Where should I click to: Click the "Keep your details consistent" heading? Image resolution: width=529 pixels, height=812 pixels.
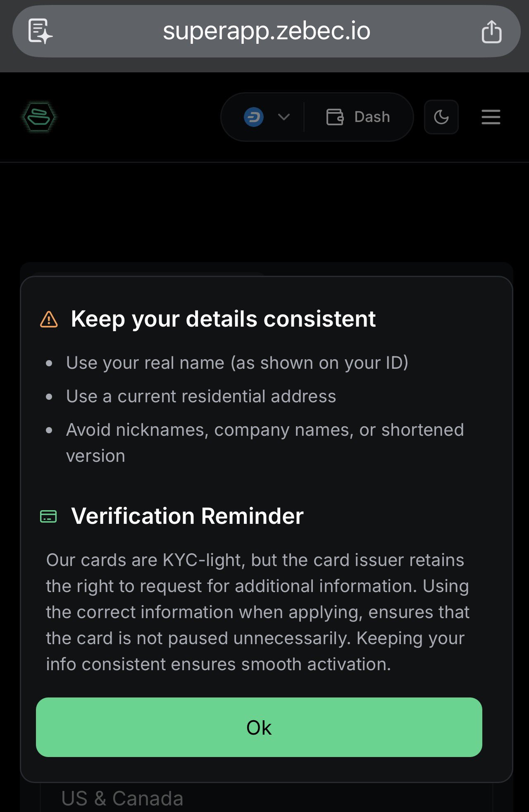pyautogui.click(x=223, y=319)
